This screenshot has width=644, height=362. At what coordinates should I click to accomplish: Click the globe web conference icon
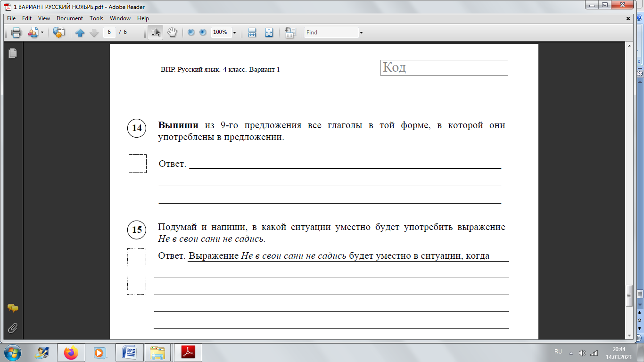click(58, 33)
